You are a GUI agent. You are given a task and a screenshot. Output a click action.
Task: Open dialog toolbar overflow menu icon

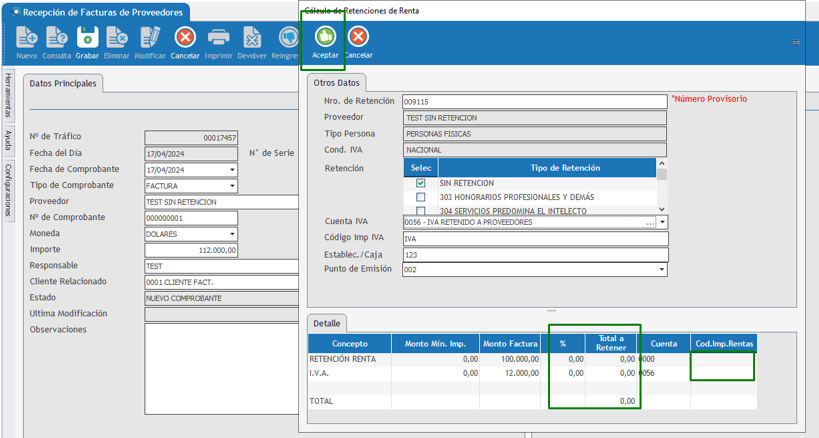[x=796, y=42]
